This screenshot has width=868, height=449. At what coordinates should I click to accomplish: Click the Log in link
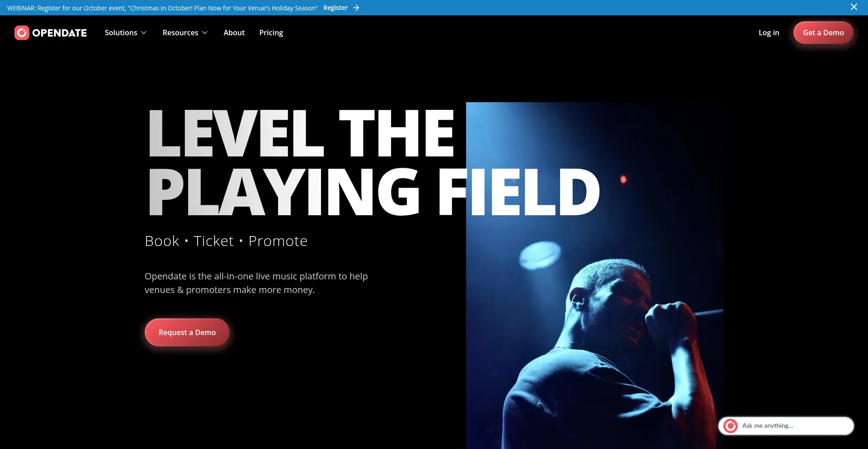[769, 33]
